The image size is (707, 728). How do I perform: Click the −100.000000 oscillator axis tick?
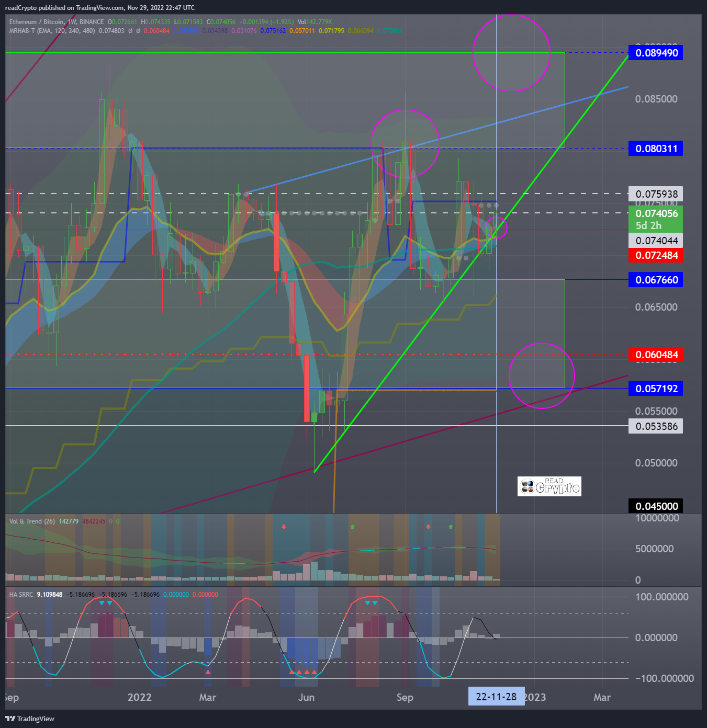click(x=665, y=678)
